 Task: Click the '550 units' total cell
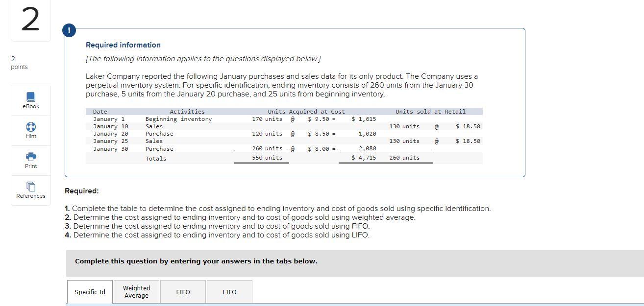267,158
